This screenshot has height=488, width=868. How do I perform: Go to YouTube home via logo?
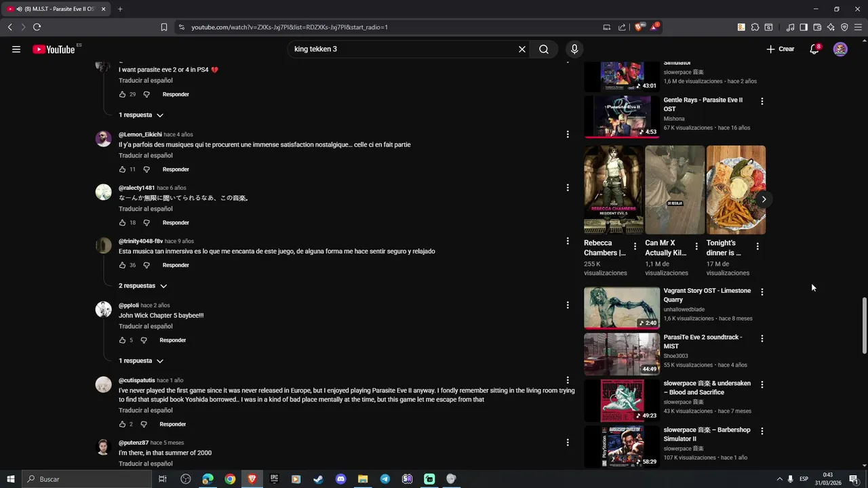54,49
